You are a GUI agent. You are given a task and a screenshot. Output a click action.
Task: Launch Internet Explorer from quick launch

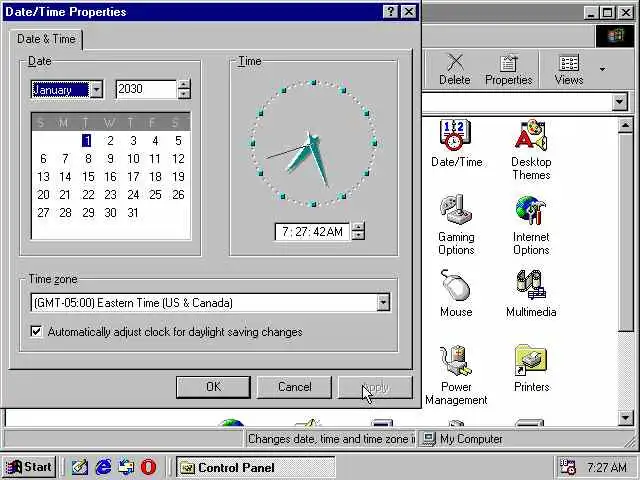103,467
